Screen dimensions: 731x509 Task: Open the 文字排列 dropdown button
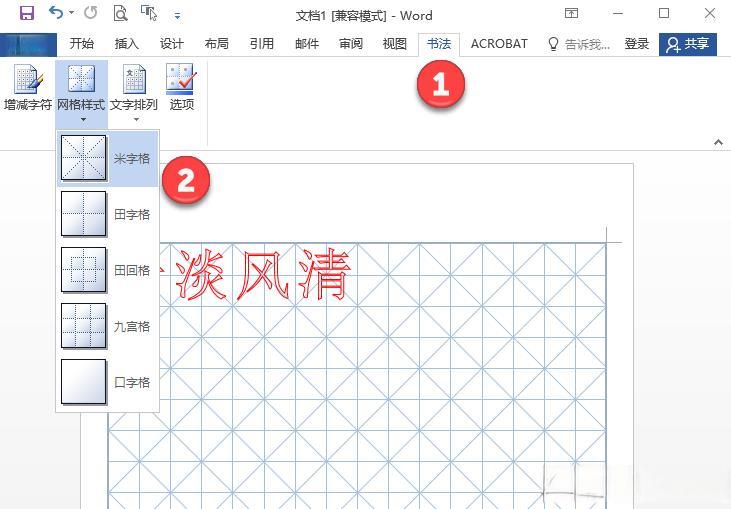[x=134, y=93]
